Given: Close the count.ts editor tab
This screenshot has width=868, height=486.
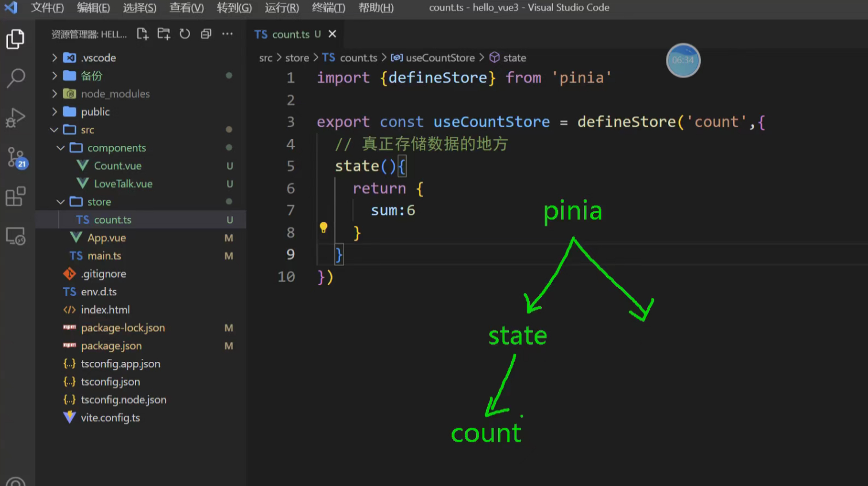Looking at the screenshot, I should point(332,34).
